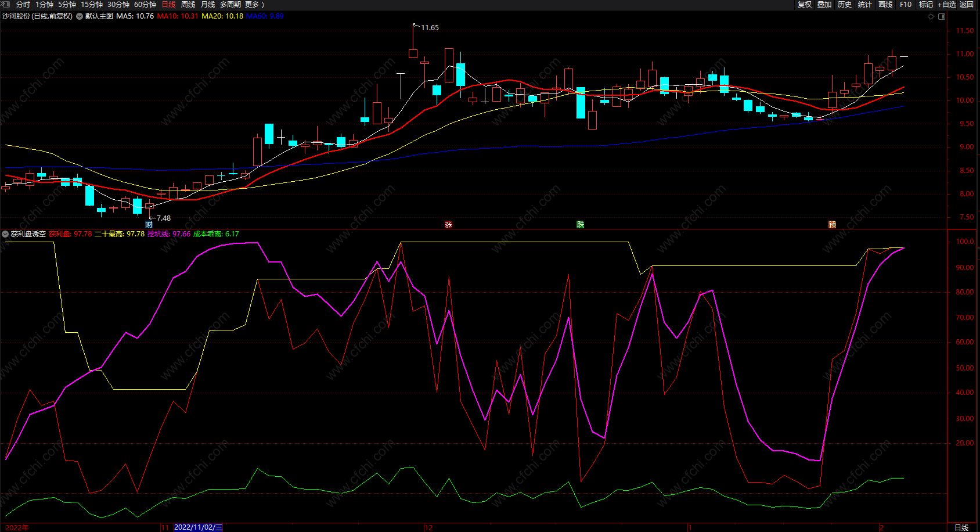This screenshot has height=532, width=980.
Task: Click the 10.00 price axis label
Action: (x=965, y=100)
